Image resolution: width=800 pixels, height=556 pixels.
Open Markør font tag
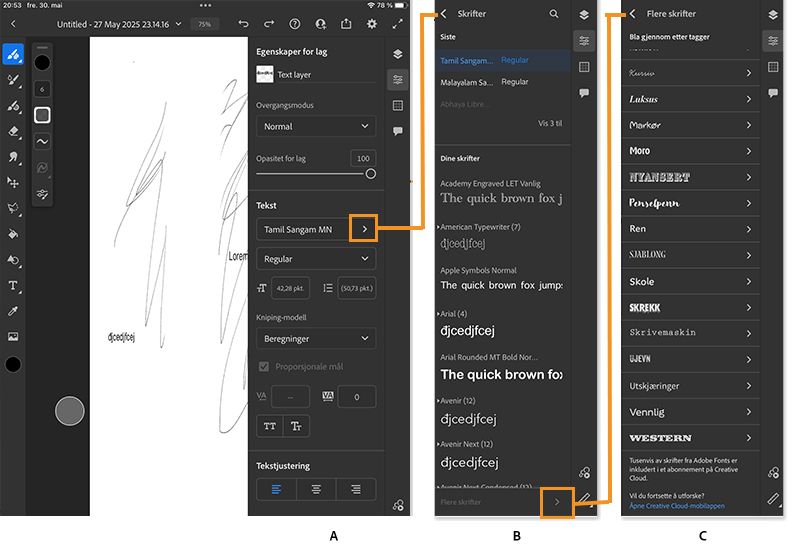pos(691,125)
